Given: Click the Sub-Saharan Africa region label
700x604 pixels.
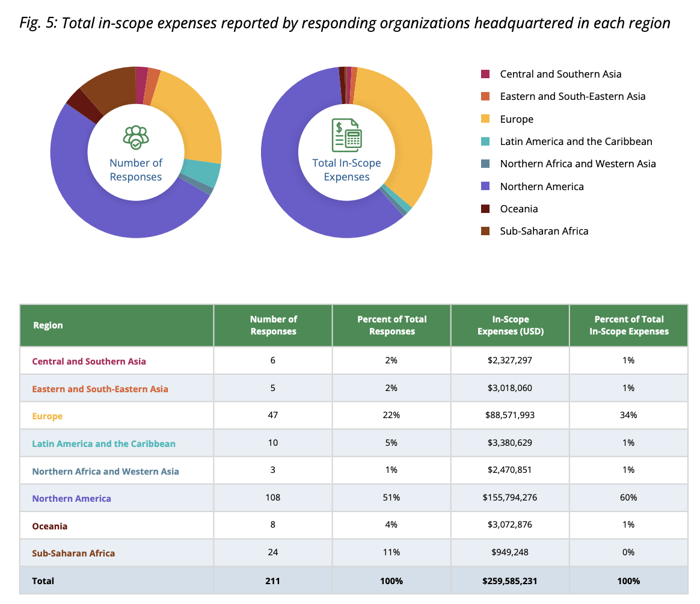Looking at the screenshot, I should [x=73, y=552].
